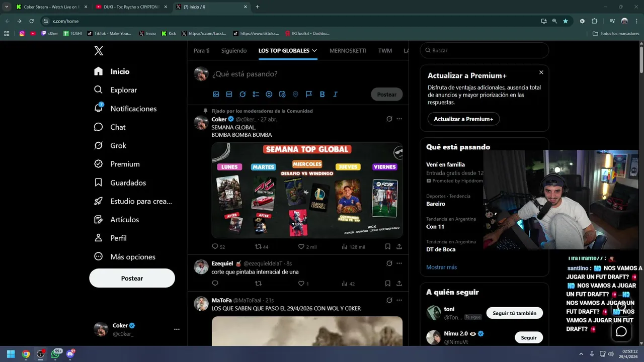Click Grok icon on Coker's post
The image size is (644, 362).
(x=389, y=119)
